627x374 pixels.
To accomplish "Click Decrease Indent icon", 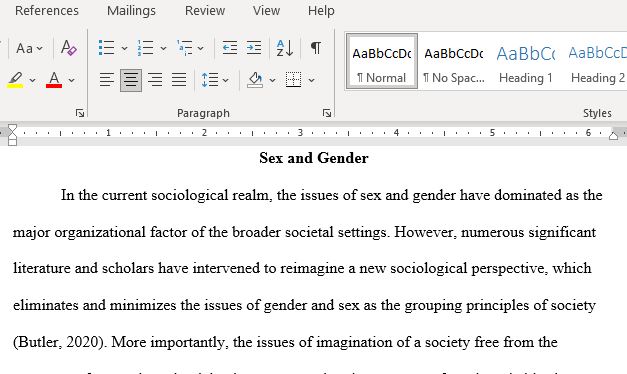I will [x=230, y=48].
